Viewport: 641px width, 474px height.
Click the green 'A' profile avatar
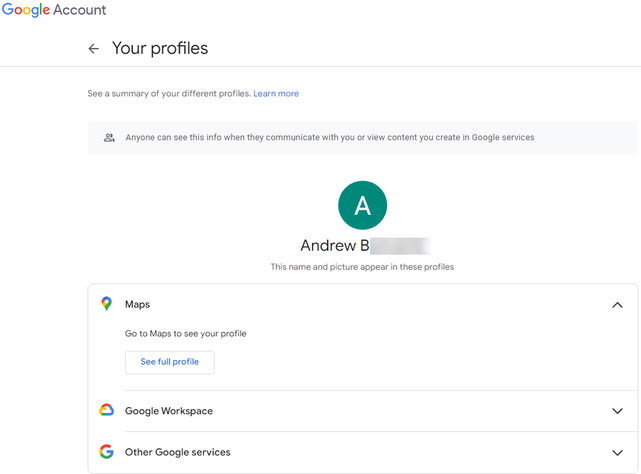(362, 205)
